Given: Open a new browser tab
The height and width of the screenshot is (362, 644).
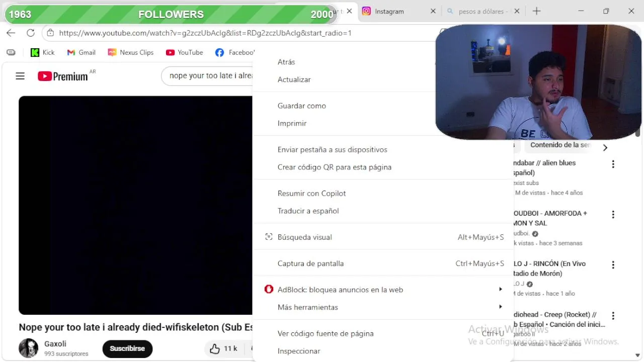Looking at the screenshot, I should (x=536, y=11).
